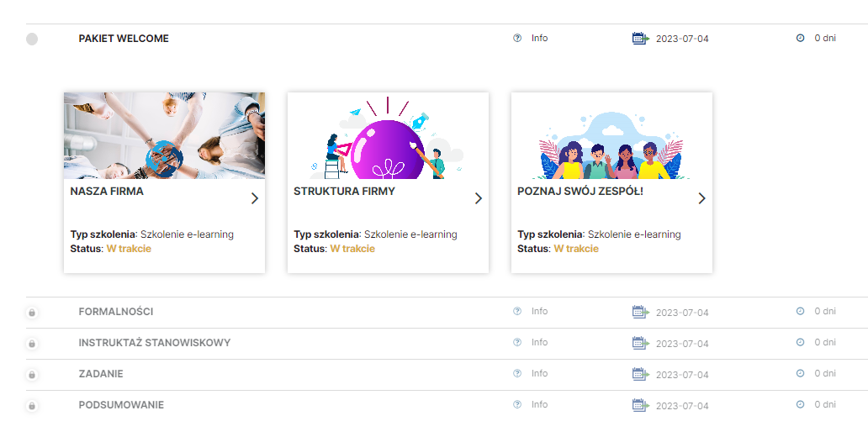The height and width of the screenshot is (437, 868).
Task: Click 0 dni in PAKIET WELCOME row
Action: tap(825, 38)
